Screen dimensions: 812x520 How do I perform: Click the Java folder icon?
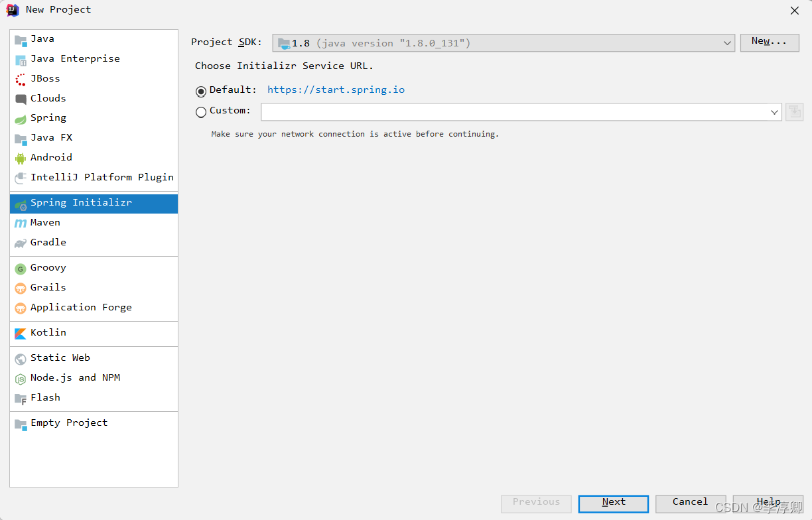tap(21, 40)
